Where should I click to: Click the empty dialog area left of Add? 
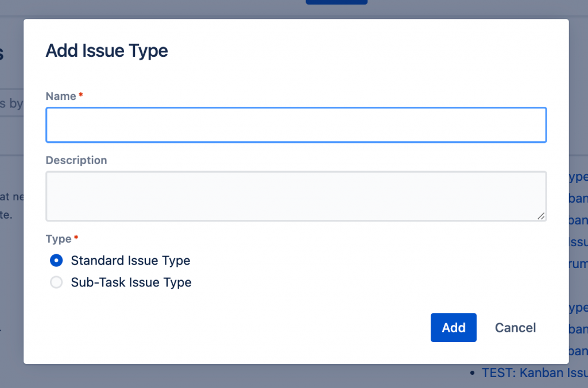point(258,328)
